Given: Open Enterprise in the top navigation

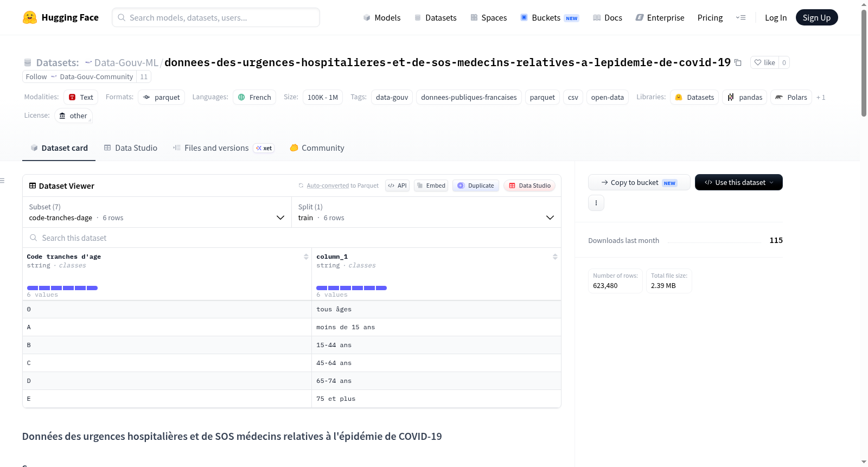Looking at the screenshot, I should (x=660, y=17).
